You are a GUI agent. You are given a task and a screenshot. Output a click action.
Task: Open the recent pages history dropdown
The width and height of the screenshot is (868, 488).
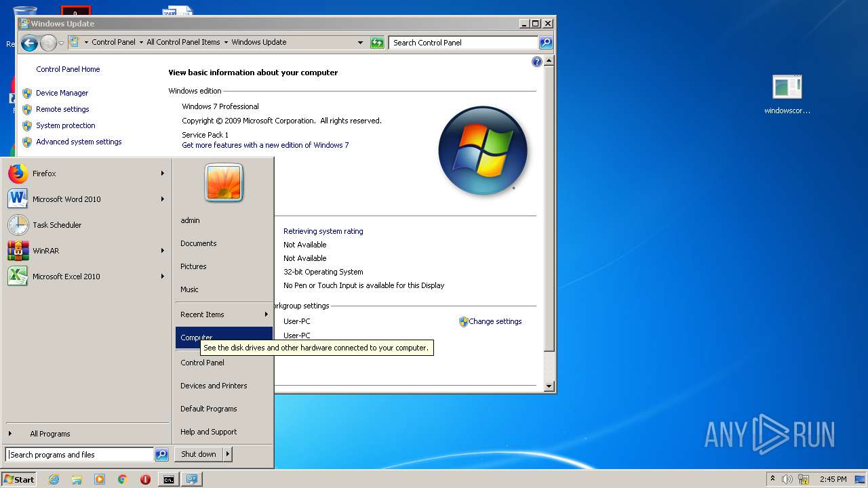62,43
